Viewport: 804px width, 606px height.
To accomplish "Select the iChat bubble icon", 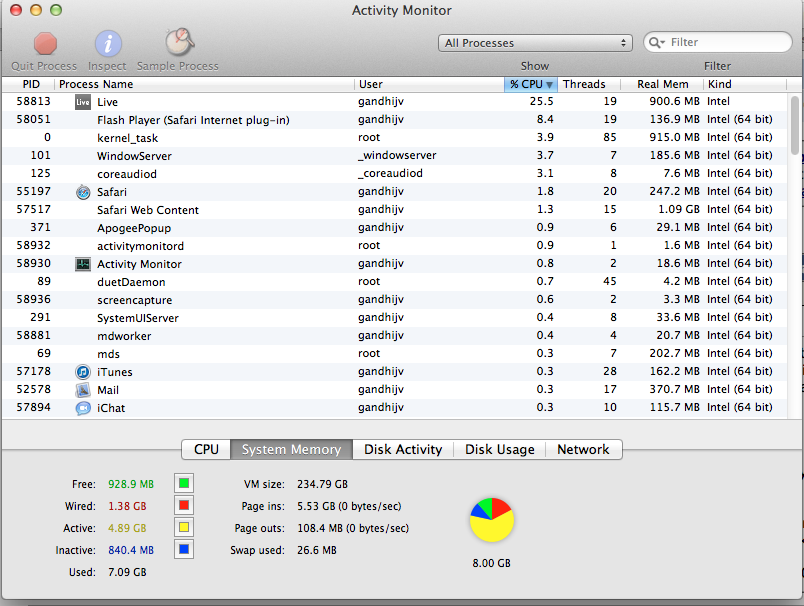I will 83,408.
